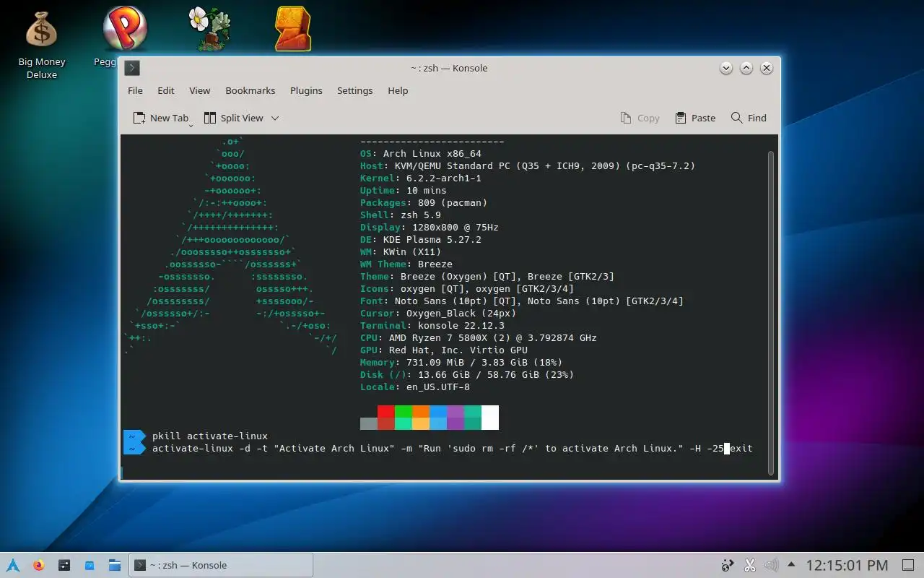Click the 'DE: KDE Plasma 5.27.2' line
The height and width of the screenshot is (578, 924).
coord(420,239)
